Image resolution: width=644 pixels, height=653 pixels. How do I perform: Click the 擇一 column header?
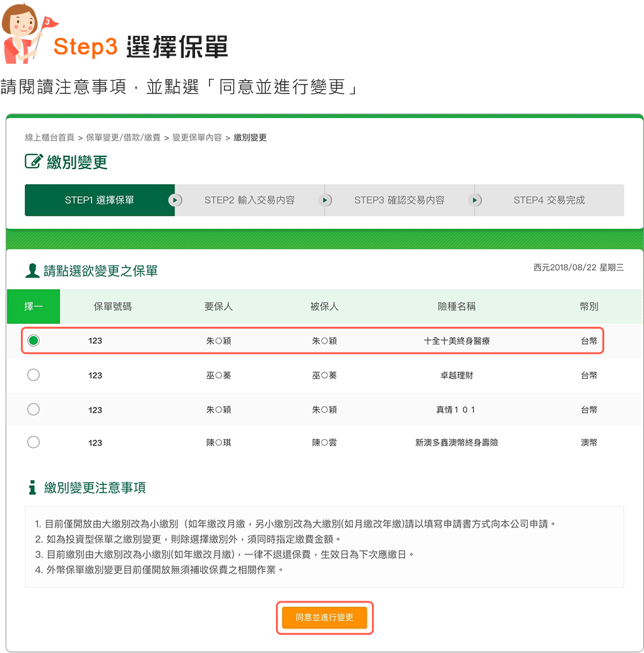pyautogui.click(x=33, y=307)
